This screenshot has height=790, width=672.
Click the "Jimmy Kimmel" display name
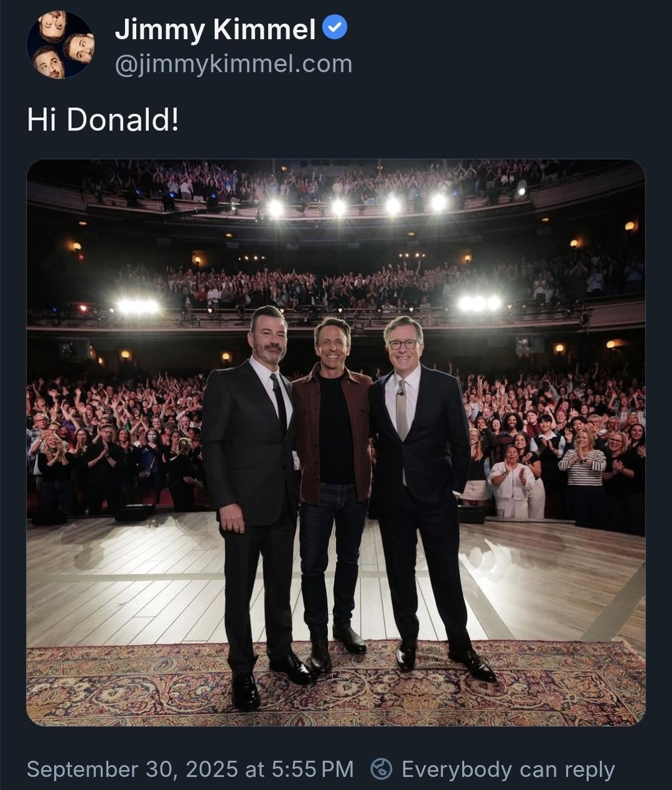click(215, 29)
